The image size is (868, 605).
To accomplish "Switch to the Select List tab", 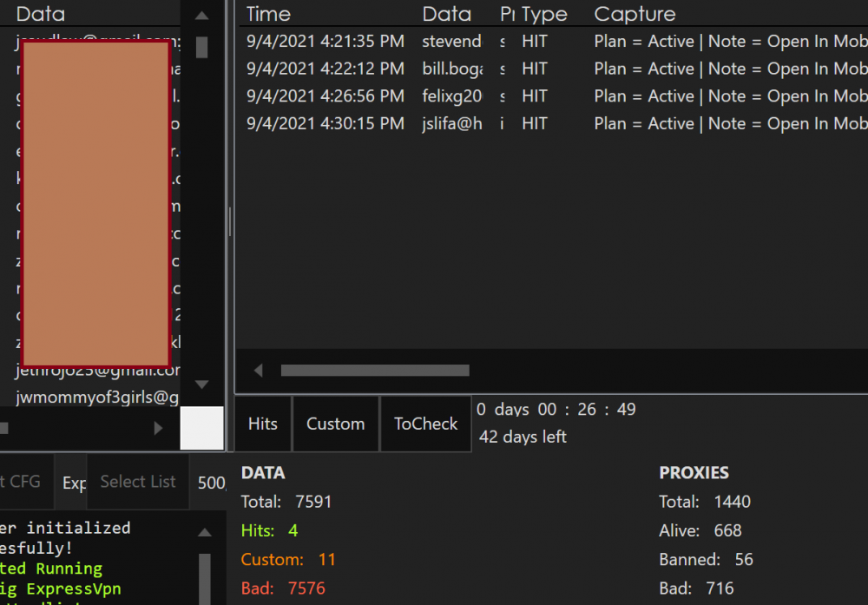I will click(137, 482).
